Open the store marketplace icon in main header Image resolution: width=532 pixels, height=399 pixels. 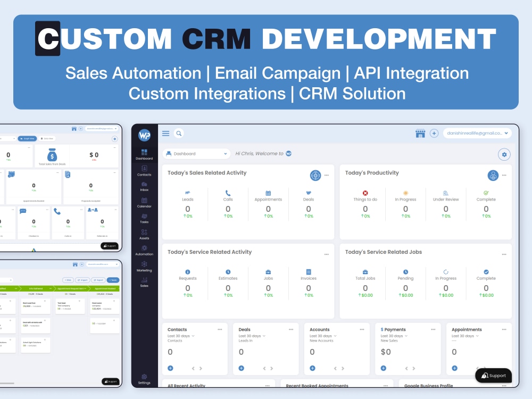pos(420,134)
